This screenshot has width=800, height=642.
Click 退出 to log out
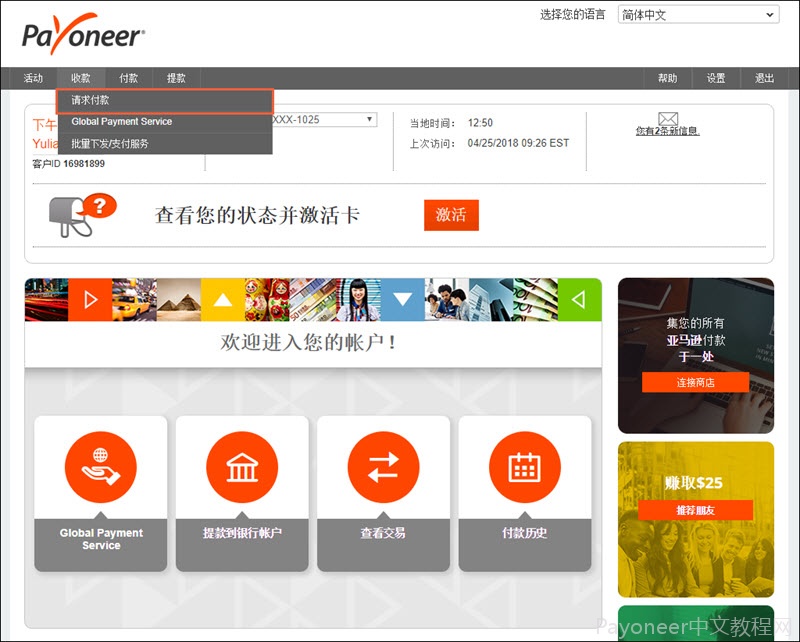tap(764, 78)
